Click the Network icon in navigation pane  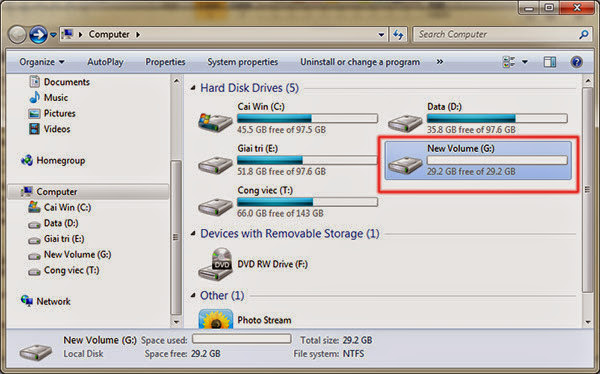[27, 301]
